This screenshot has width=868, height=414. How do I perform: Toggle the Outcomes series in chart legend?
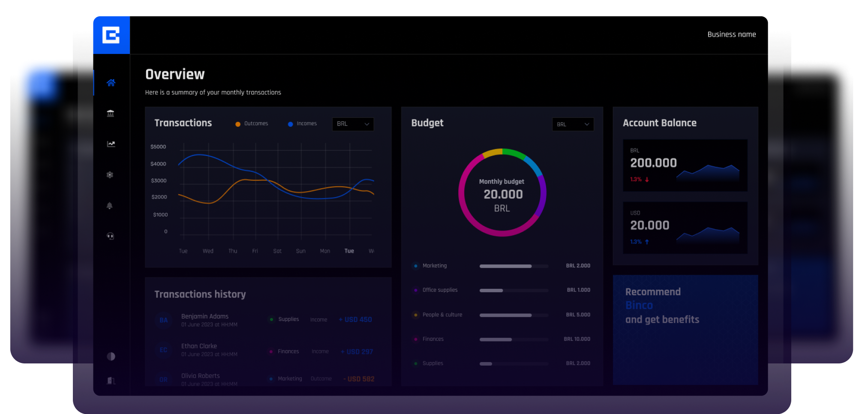(252, 124)
